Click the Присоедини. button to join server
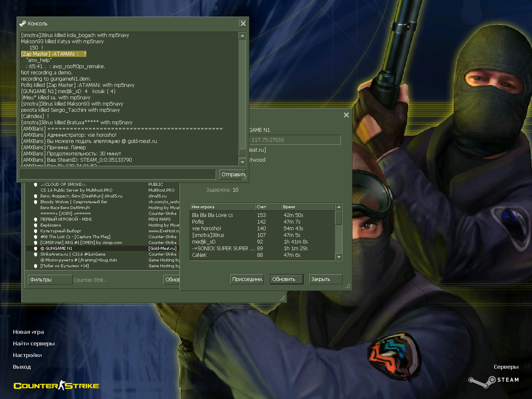The height and width of the screenshot is (399, 532). coord(247,279)
